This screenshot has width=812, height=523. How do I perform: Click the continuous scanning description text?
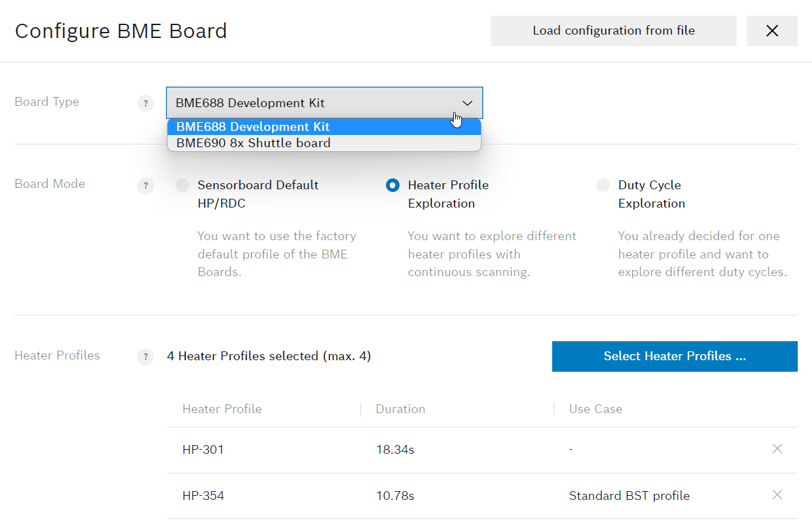pyautogui.click(x=492, y=254)
